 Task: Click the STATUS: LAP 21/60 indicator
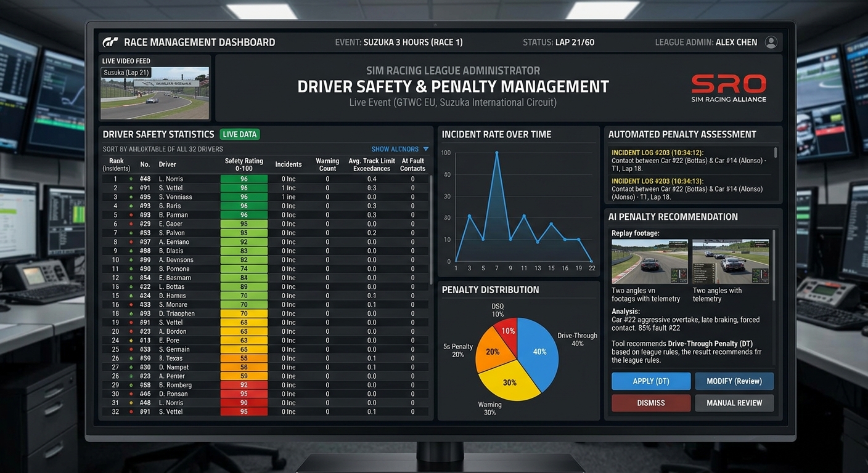[x=558, y=42]
